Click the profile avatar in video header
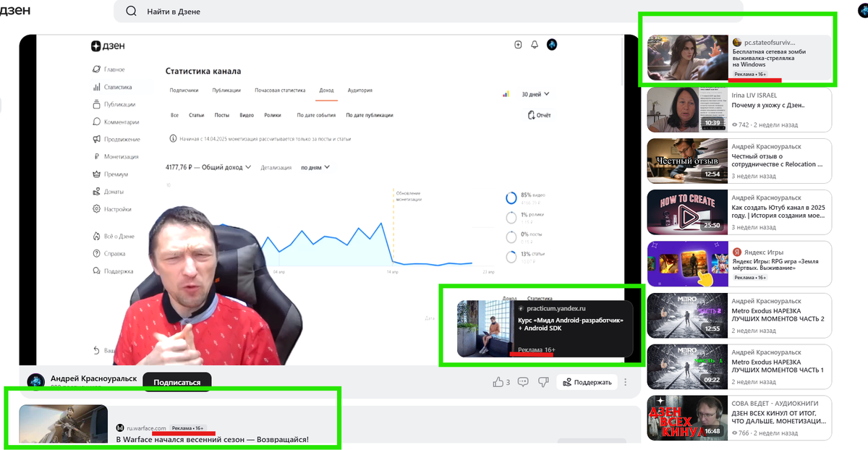Screen dimensions: 868x450 pyautogui.click(x=552, y=45)
